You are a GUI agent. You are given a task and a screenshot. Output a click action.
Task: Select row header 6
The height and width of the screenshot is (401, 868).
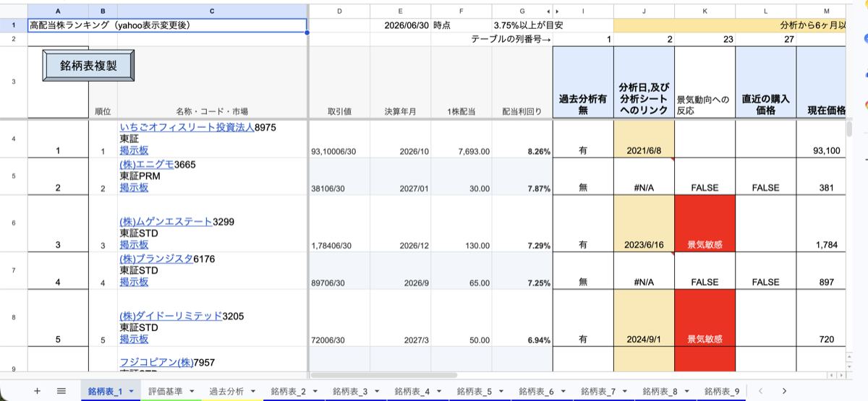click(x=14, y=223)
